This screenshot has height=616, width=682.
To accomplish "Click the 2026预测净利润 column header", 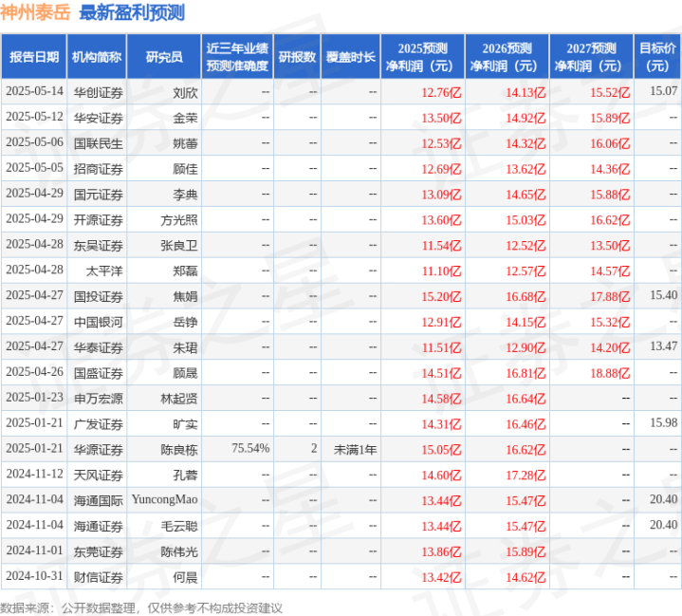I will (x=507, y=57).
